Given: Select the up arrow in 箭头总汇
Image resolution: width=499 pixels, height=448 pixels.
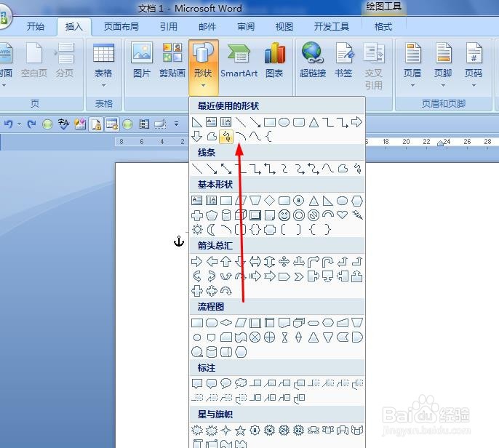Looking at the screenshot, I should [x=226, y=262].
